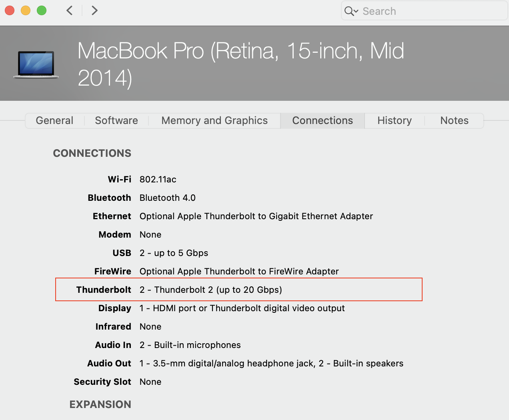This screenshot has height=420, width=509.
Task: Click the forward navigation arrow
Action: tap(94, 10)
